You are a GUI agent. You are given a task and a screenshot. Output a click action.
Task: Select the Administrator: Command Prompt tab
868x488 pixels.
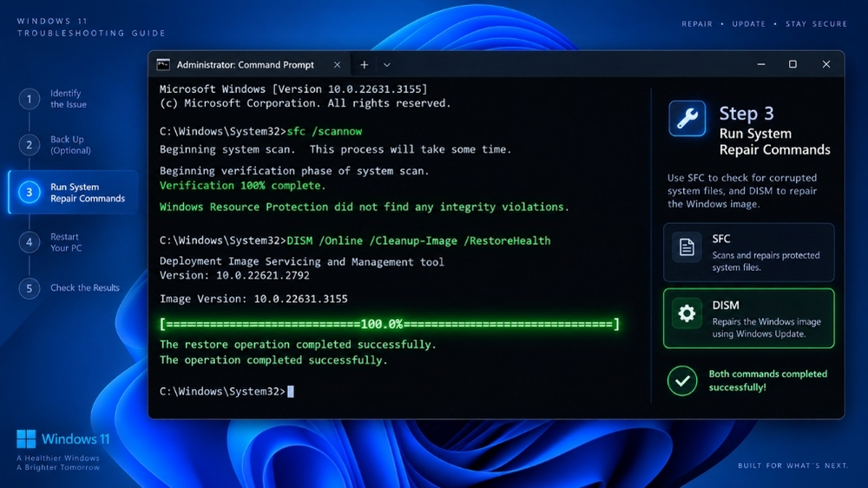coord(248,65)
